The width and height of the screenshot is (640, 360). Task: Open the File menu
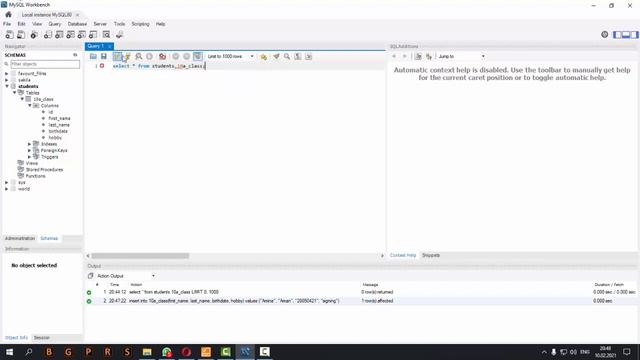(7, 24)
